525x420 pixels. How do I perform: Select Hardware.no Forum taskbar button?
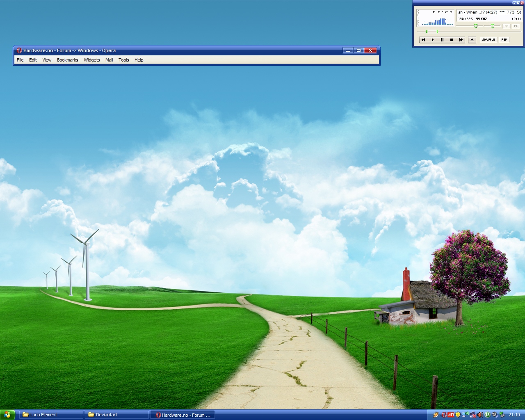coord(183,415)
